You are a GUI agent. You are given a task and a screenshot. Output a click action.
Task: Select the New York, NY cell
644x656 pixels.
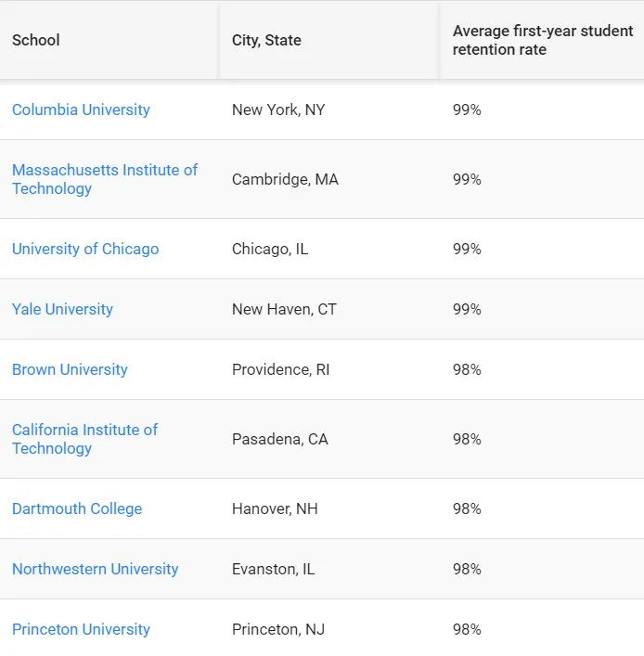(x=278, y=109)
